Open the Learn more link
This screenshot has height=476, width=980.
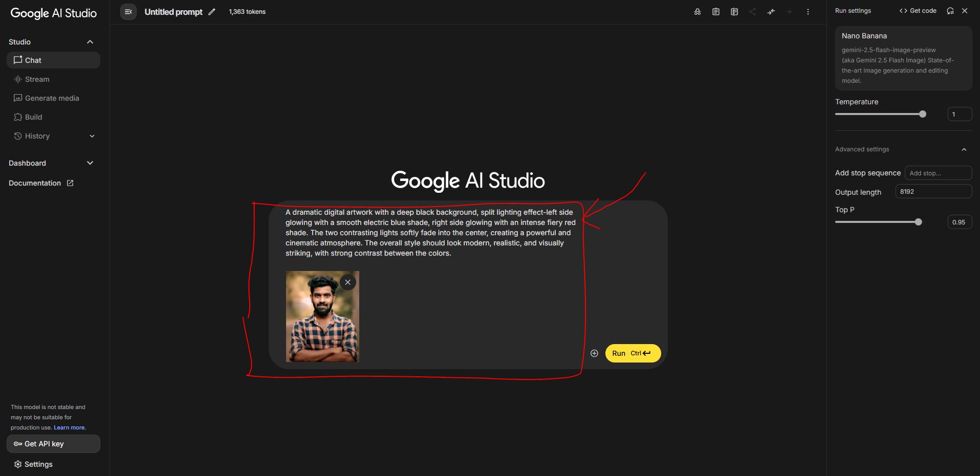[x=70, y=427]
